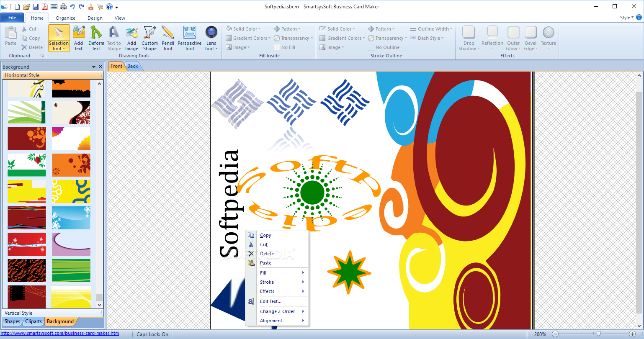644x339 pixels.
Task: Undo the last action
Action: [72, 7]
